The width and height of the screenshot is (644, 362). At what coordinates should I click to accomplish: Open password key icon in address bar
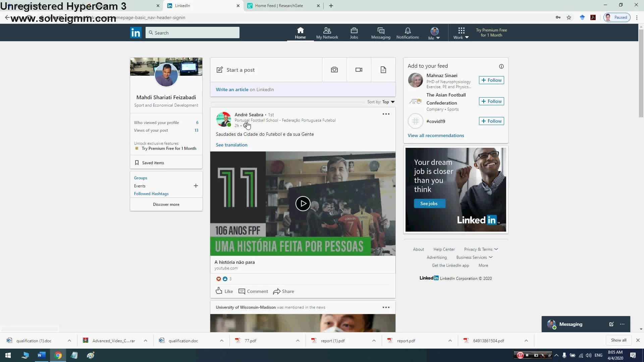coord(558,17)
